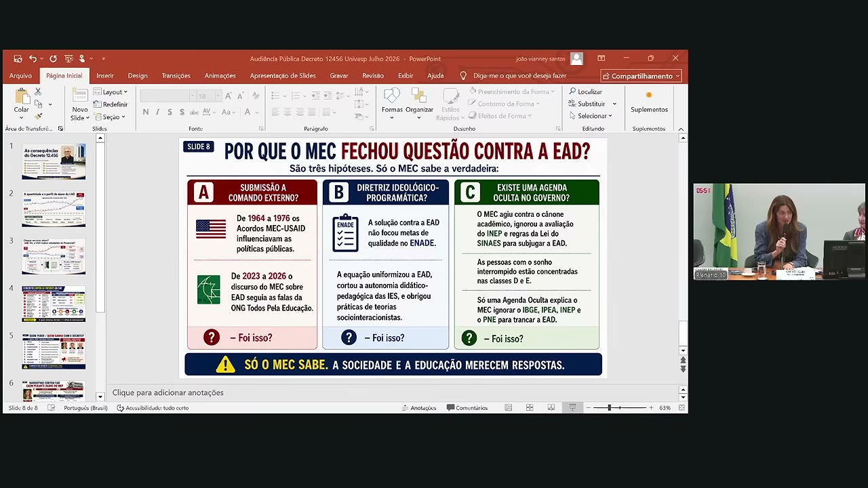Toggle the Anotações notes pane
Viewport: 868px width, 488px height.
pyautogui.click(x=419, y=408)
